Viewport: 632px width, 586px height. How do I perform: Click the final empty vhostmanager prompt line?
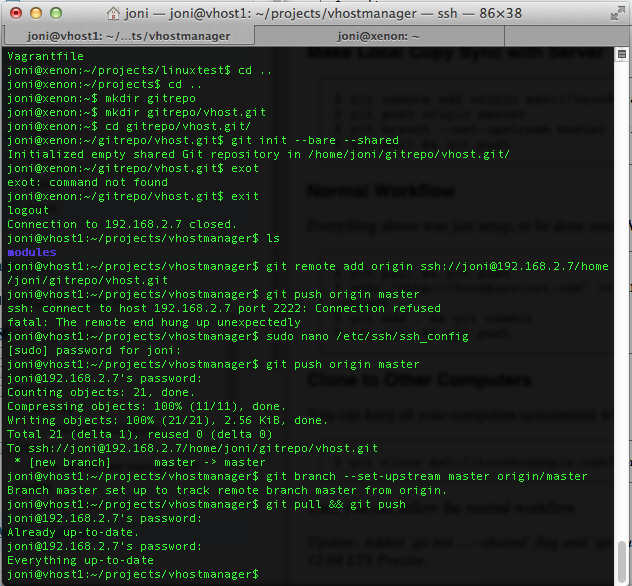click(133, 574)
